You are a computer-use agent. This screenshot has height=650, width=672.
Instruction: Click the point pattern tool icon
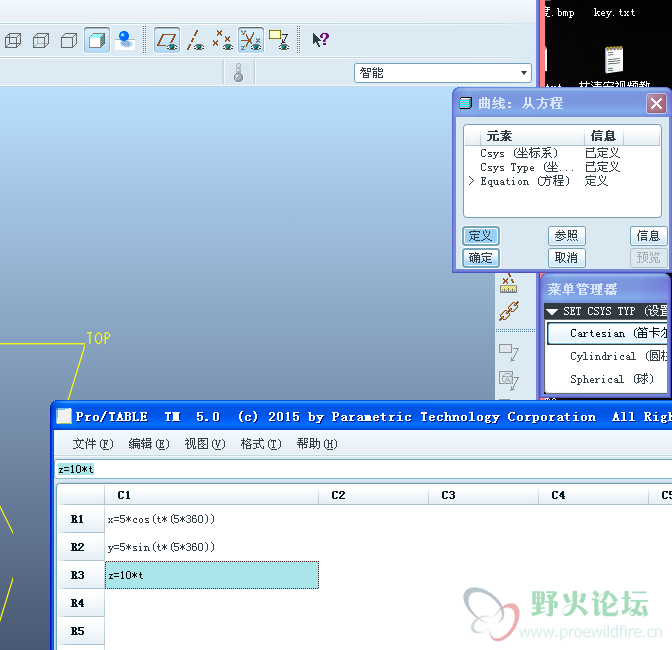pos(509,284)
